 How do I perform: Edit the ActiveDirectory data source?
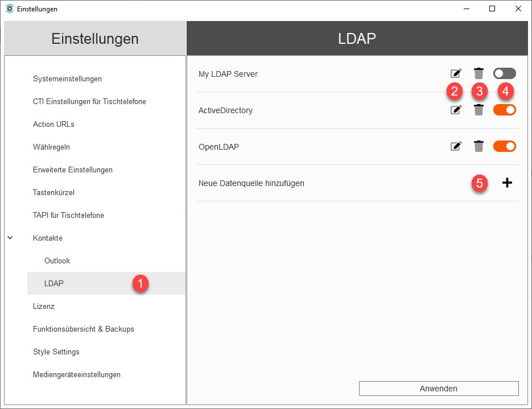(456, 110)
